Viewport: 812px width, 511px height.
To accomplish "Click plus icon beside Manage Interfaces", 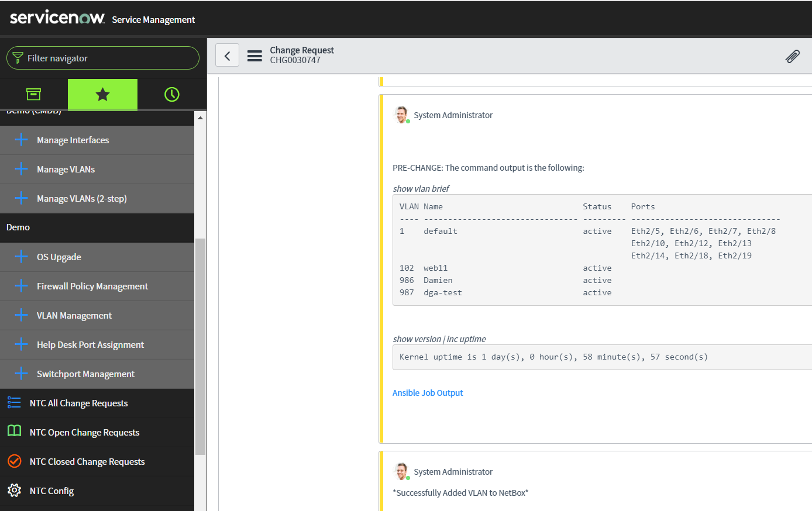I will coord(21,140).
